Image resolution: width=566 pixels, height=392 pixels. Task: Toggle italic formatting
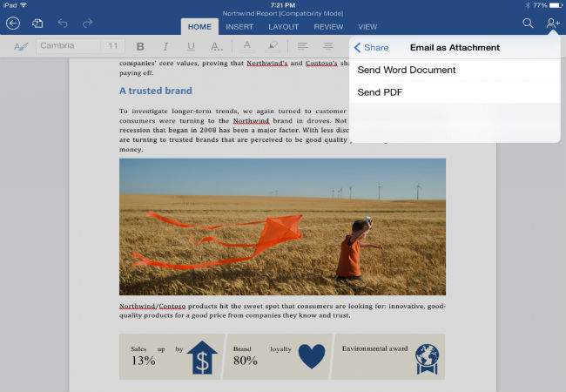click(x=165, y=46)
